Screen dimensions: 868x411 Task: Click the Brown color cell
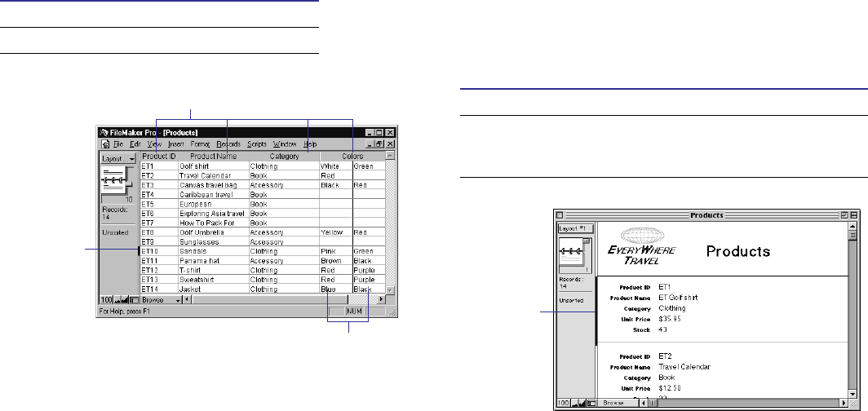(335, 261)
